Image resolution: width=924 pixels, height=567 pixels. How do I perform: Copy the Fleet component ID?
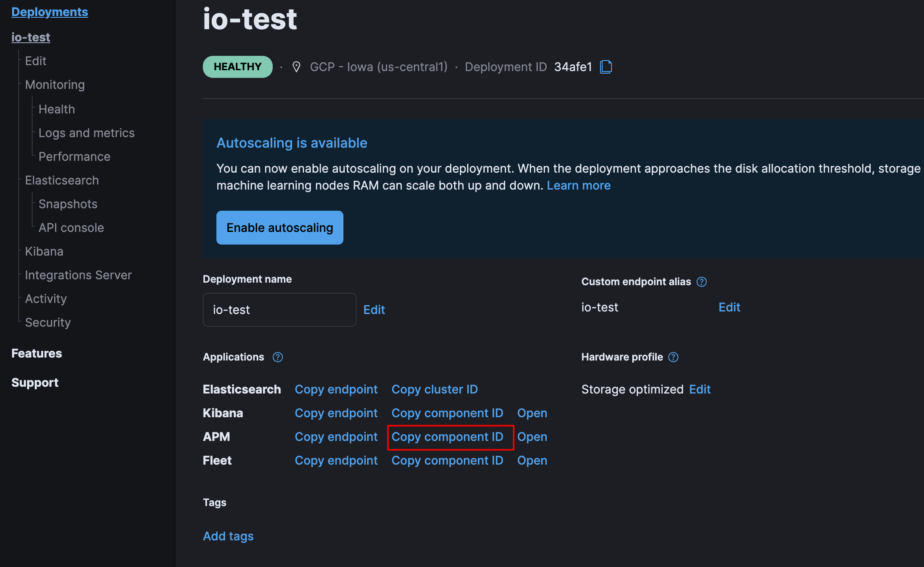(447, 460)
